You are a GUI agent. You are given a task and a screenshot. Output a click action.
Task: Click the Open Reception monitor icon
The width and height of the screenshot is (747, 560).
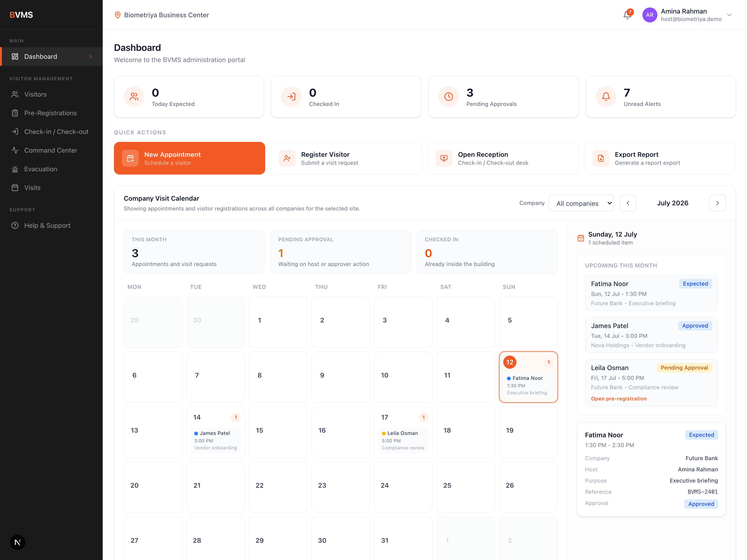[x=444, y=158]
